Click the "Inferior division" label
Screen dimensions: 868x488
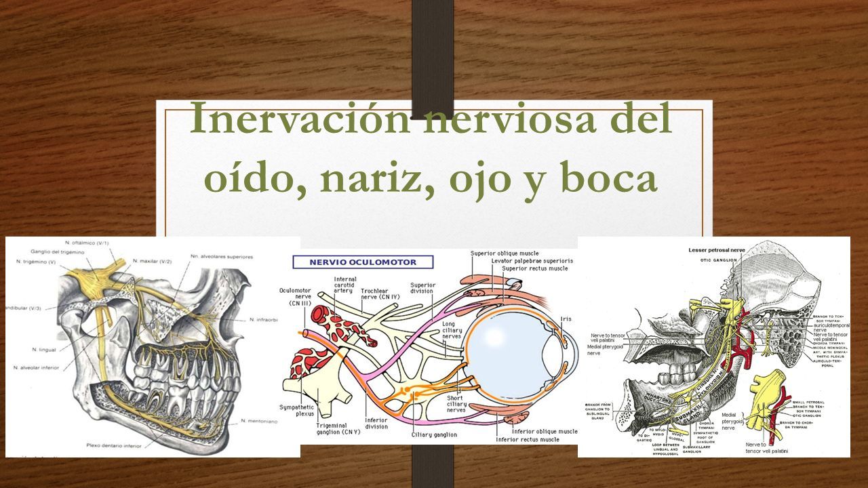tap(376, 423)
